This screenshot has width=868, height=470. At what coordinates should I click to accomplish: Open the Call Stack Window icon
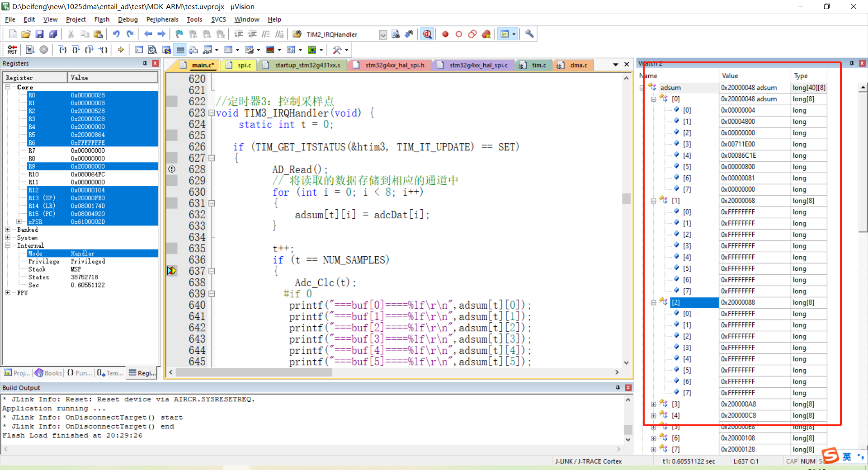pos(193,50)
